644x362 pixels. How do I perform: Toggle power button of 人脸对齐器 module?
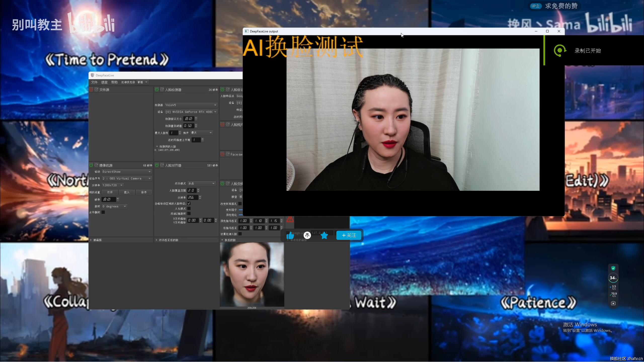157,165
